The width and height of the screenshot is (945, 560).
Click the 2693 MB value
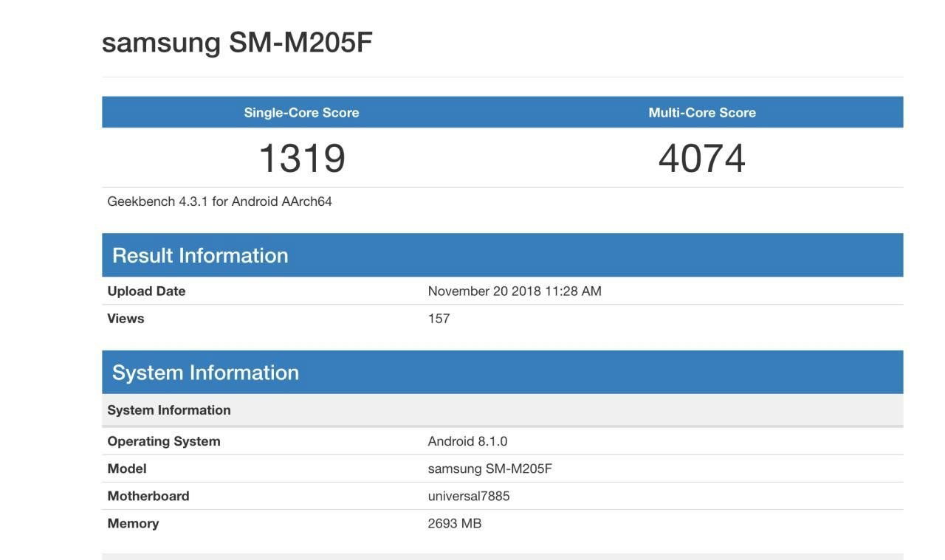[455, 523]
